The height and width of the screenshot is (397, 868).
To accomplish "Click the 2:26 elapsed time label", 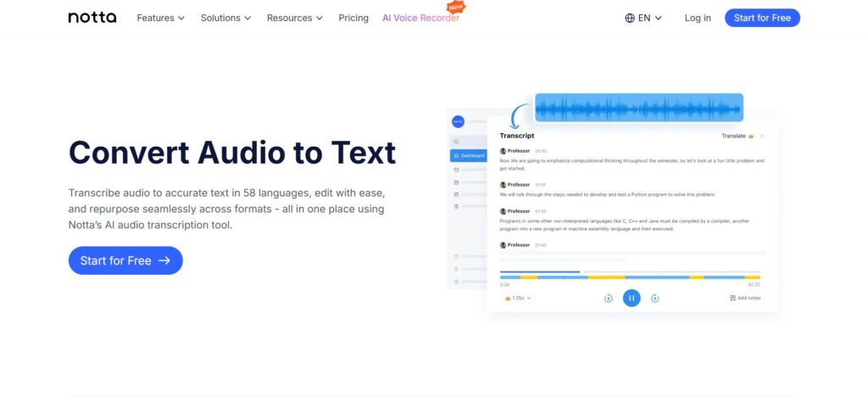I will click(505, 284).
